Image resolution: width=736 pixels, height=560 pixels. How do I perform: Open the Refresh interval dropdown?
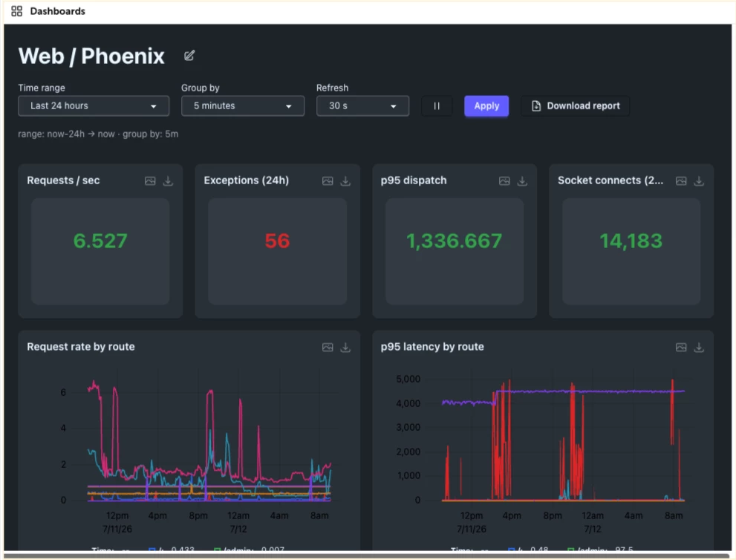[362, 106]
